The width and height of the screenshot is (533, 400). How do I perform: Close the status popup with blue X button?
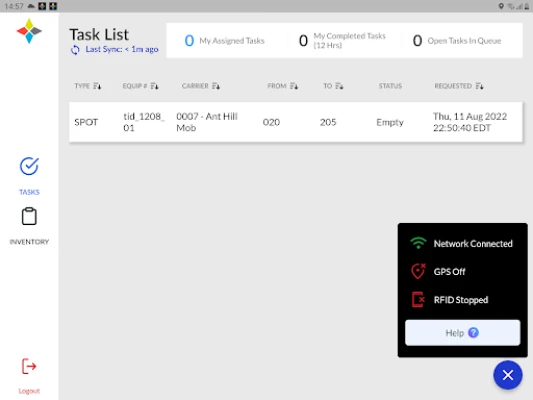508,375
